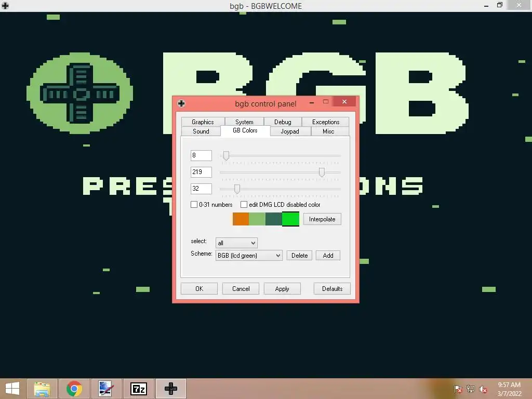
Task: Confirm with the OK button
Action: pos(199,289)
